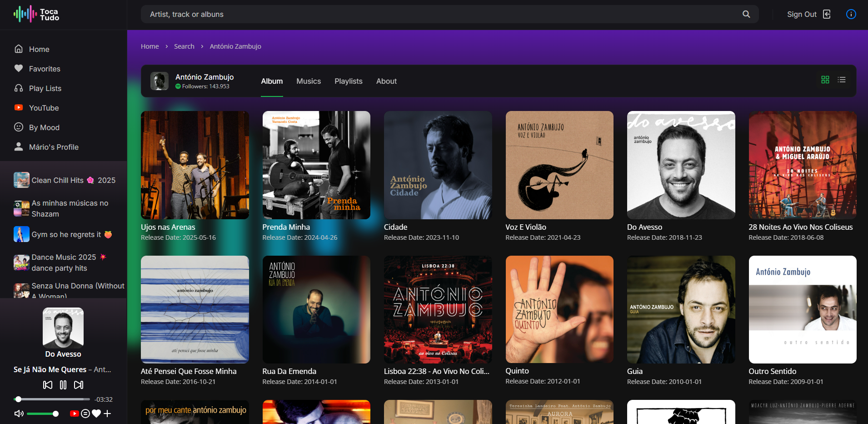This screenshot has width=868, height=424.
Task: Open the YouTube icon in the player controls
Action: click(x=74, y=414)
